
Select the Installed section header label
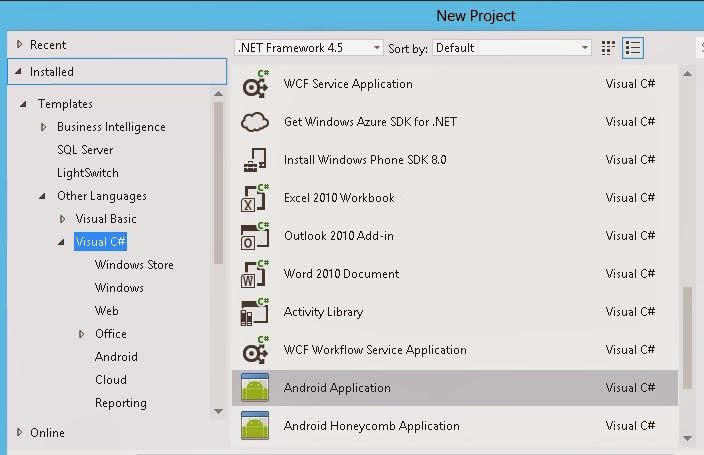[x=52, y=71]
